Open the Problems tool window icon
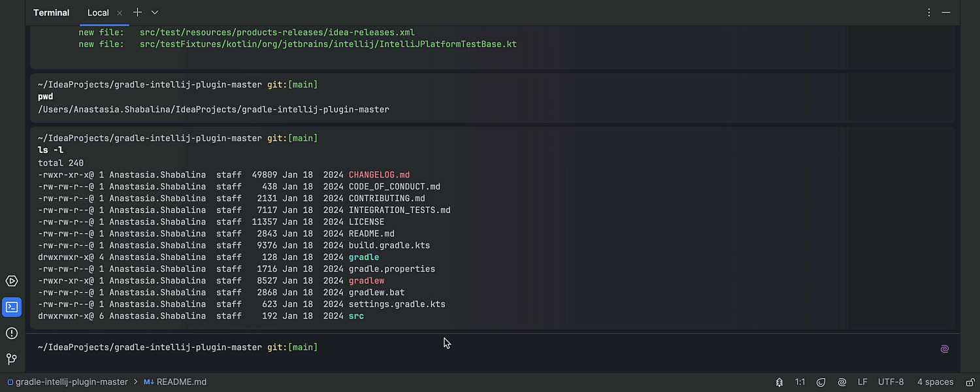 pos(12,333)
